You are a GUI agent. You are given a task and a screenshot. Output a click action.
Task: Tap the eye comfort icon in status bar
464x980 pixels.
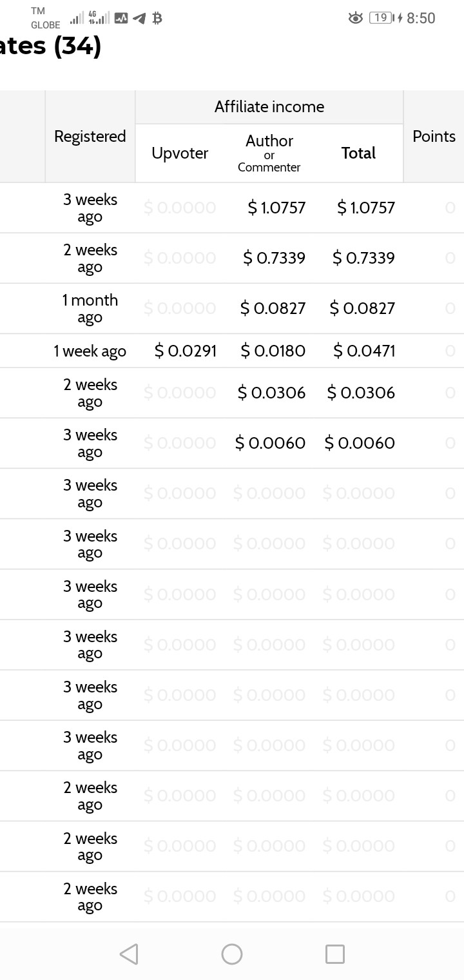click(x=355, y=18)
